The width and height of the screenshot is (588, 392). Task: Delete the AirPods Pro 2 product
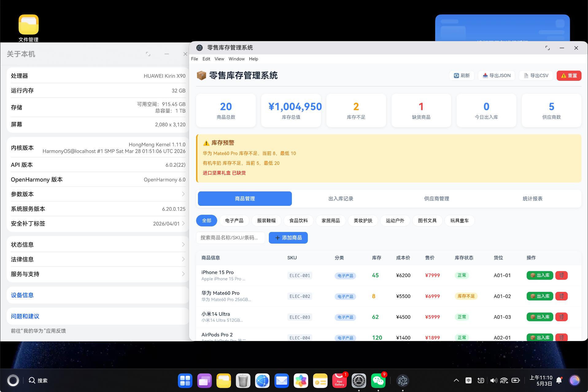562,337
